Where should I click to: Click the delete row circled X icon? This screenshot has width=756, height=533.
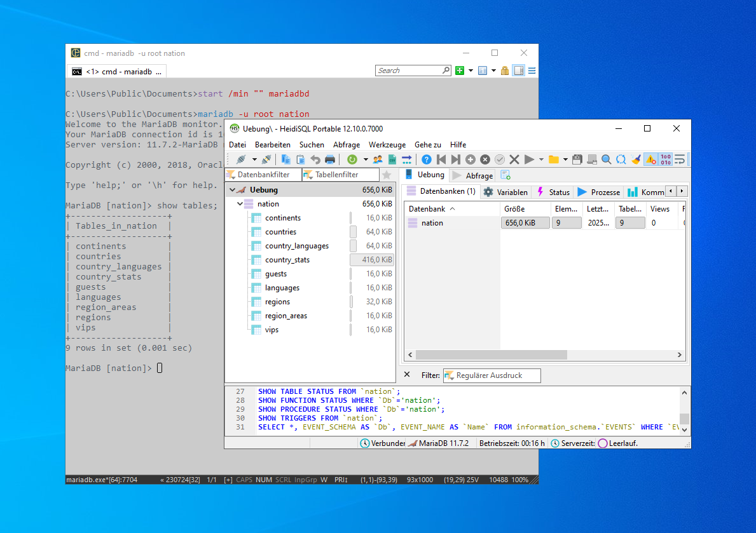[485, 159]
